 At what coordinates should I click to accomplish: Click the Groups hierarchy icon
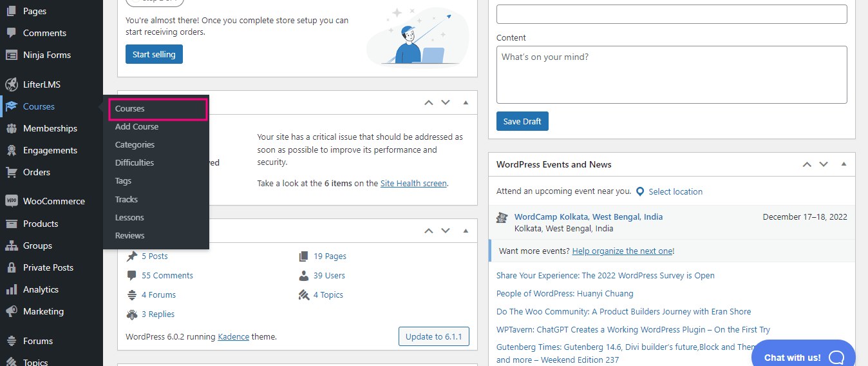[x=11, y=246]
